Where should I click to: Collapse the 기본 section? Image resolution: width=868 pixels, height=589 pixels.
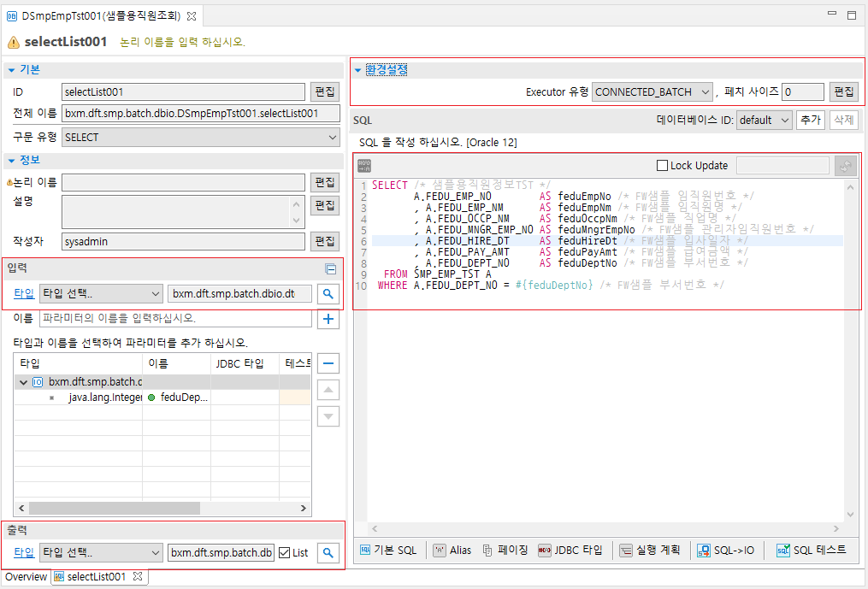(x=11, y=70)
